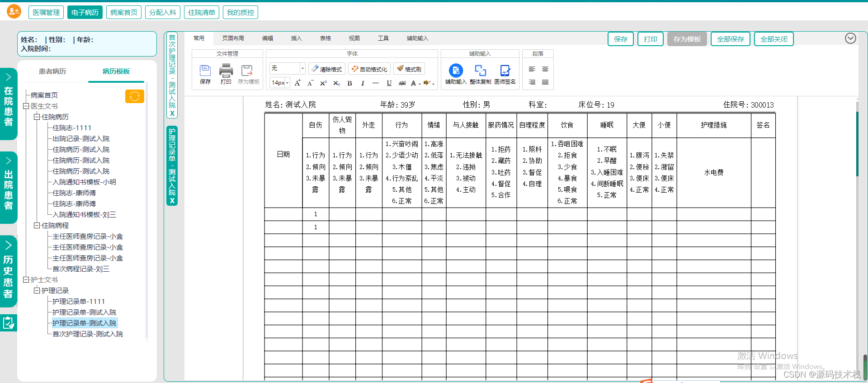Open the 我的质控 top tab
The image size is (868, 383).
tap(241, 12)
